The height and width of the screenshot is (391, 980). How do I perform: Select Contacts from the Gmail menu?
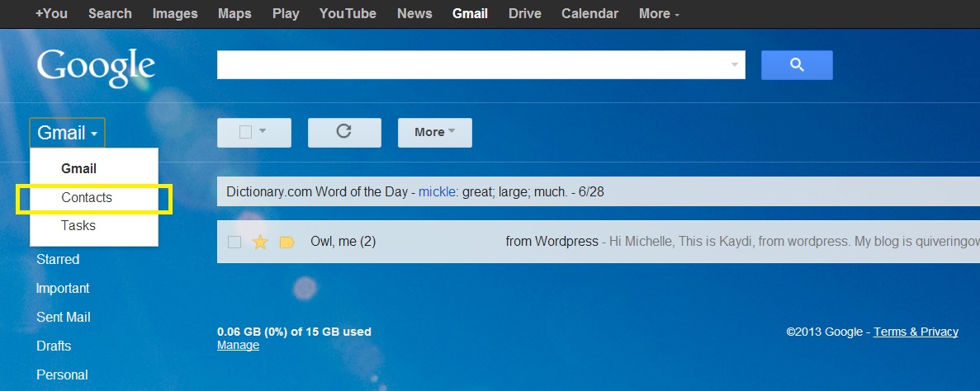tap(87, 198)
